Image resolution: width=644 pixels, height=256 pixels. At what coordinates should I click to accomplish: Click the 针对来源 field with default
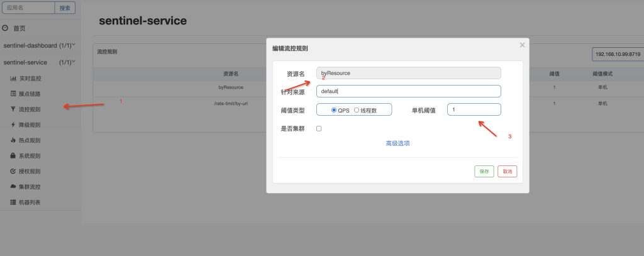[x=409, y=91]
